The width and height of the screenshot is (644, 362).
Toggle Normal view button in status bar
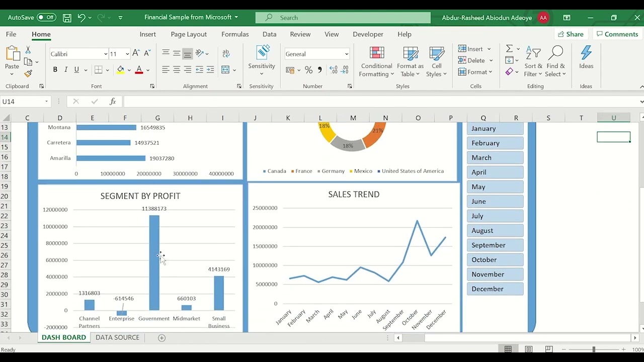click(x=508, y=349)
